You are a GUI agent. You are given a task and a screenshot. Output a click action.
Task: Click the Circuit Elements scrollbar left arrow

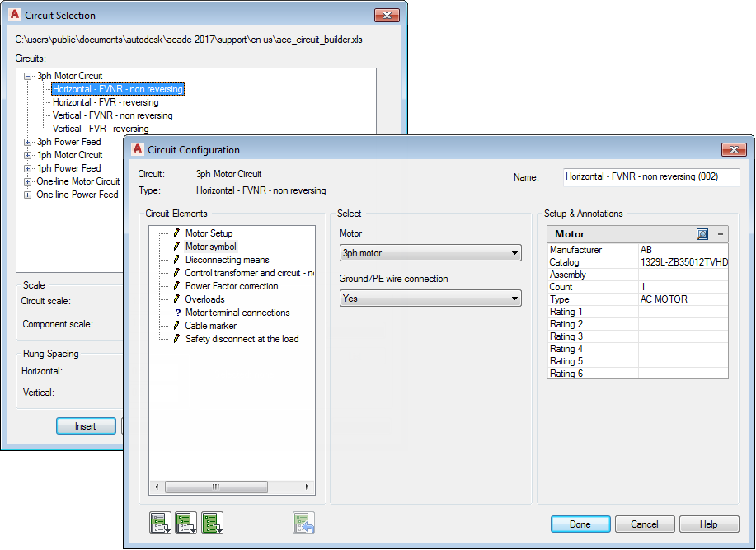point(157,487)
